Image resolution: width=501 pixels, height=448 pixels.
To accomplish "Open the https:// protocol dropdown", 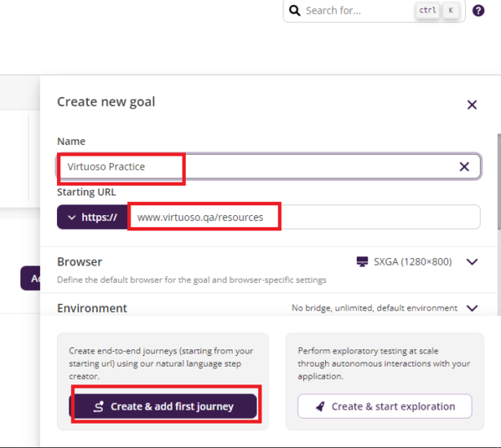I will [x=93, y=217].
